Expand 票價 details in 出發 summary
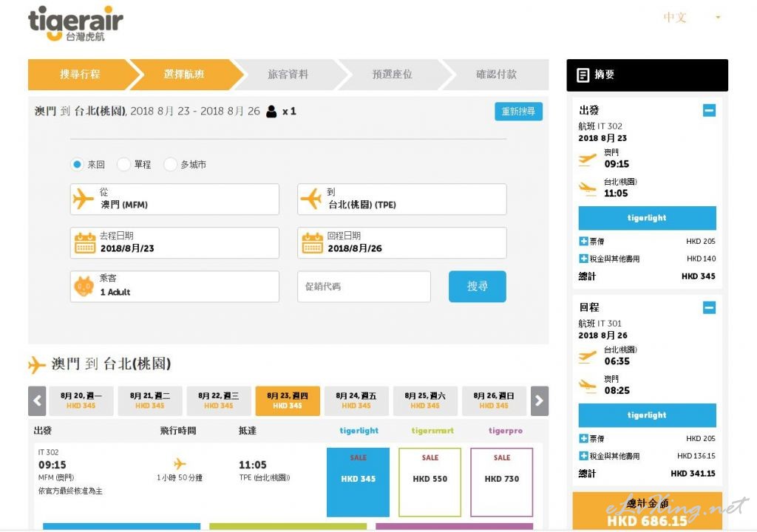The width and height of the screenshot is (757, 532). [x=584, y=241]
